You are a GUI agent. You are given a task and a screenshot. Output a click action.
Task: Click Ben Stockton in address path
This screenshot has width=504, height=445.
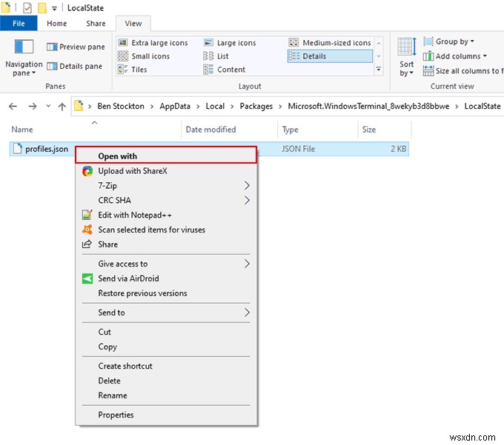tap(121, 107)
